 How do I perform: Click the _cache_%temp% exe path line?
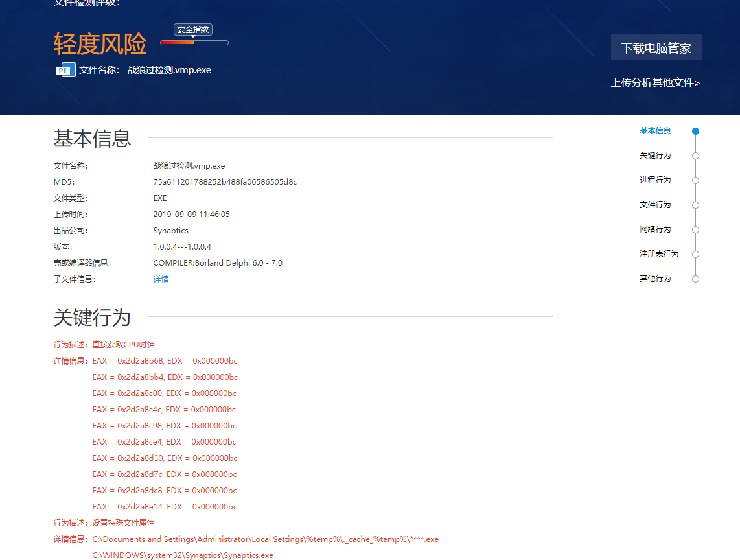pos(265,539)
